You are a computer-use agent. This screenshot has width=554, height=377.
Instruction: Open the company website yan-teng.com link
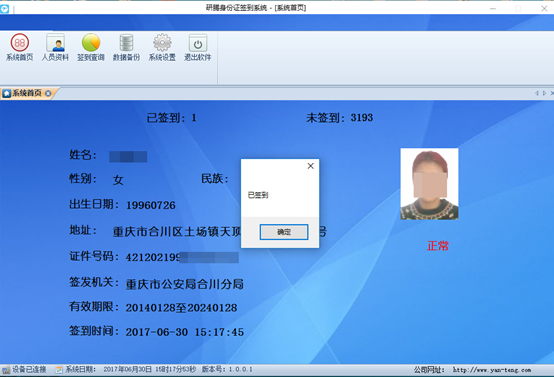point(491,370)
